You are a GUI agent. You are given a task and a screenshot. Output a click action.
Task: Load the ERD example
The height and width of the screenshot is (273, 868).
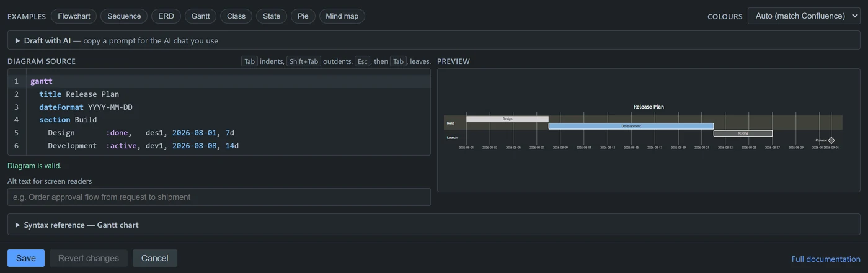[166, 16]
